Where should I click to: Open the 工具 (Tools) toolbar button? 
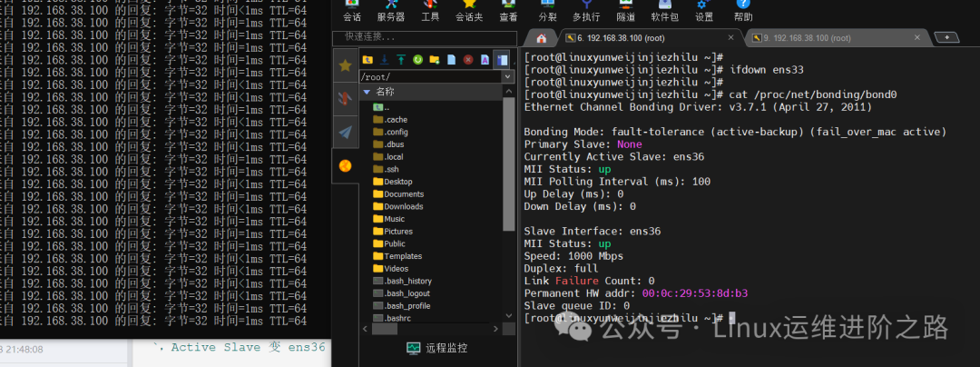pos(430,11)
